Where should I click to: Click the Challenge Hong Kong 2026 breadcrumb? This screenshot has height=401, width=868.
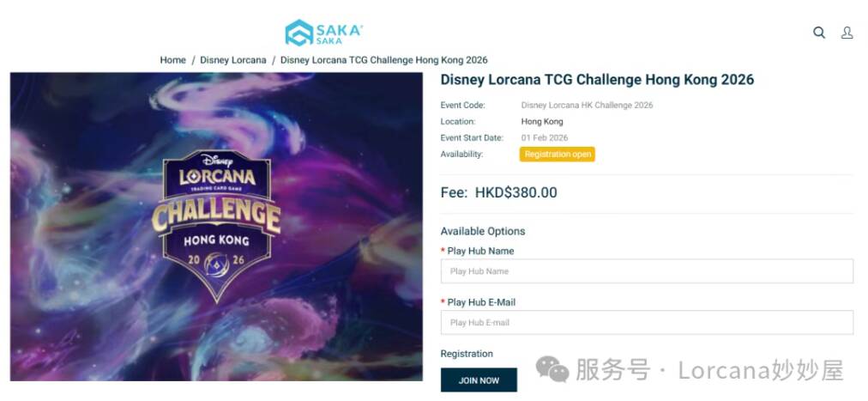point(383,60)
